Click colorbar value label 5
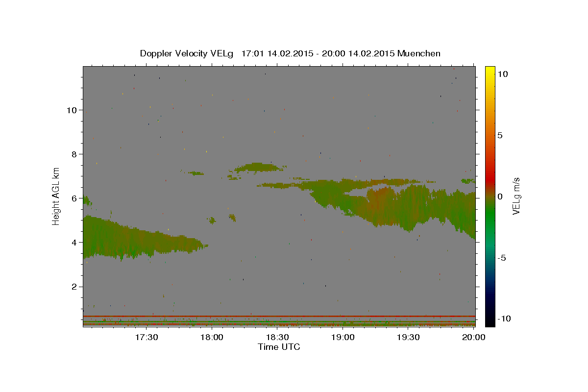 point(500,135)
